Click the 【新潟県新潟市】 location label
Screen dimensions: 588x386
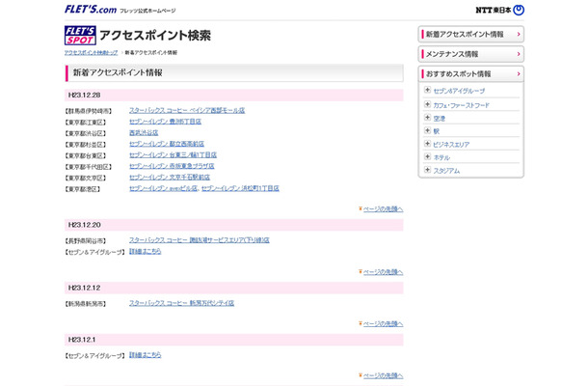click(86, 304)
